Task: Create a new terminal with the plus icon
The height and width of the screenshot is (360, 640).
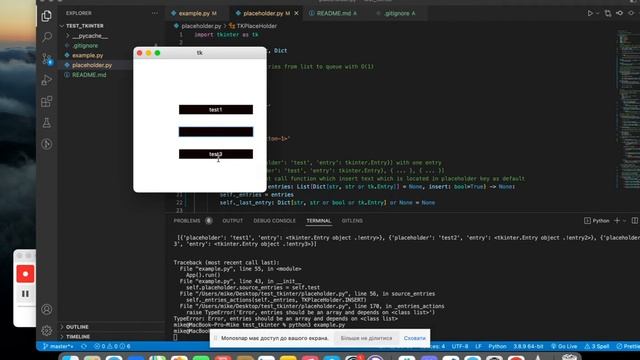Action: click(x=617, y=220)
